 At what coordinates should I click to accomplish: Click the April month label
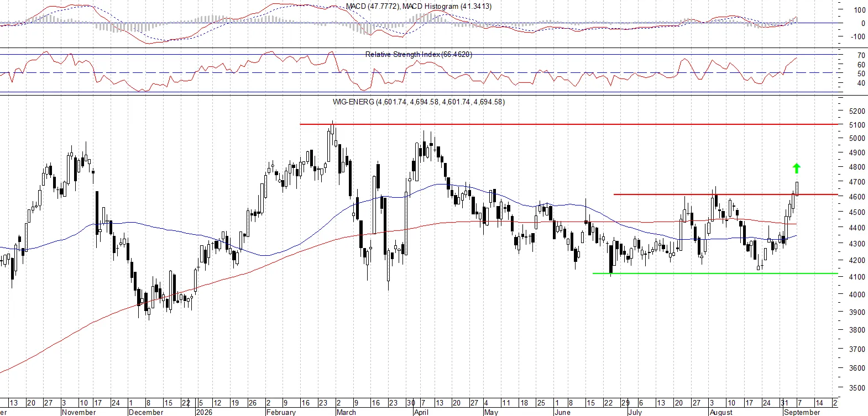click(421, 412)
